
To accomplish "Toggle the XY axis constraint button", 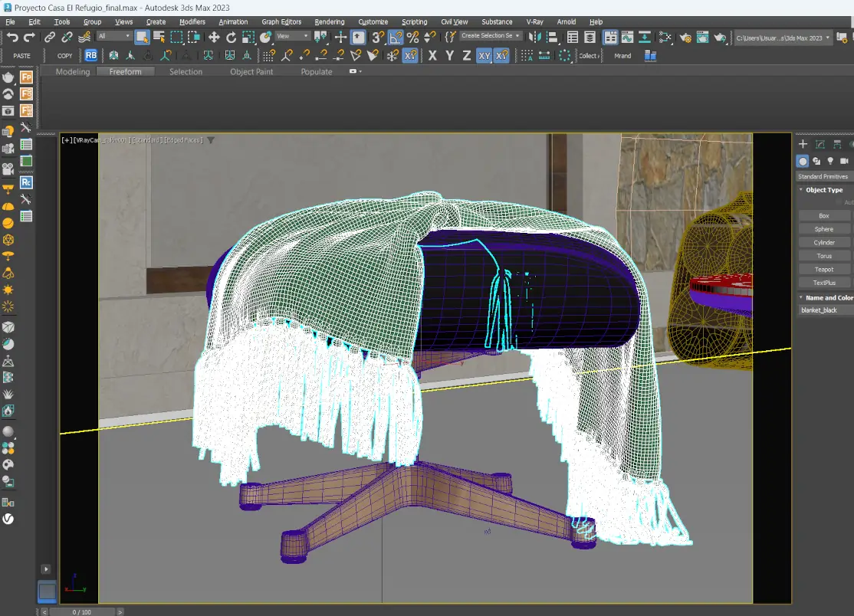I will (484, 55).
